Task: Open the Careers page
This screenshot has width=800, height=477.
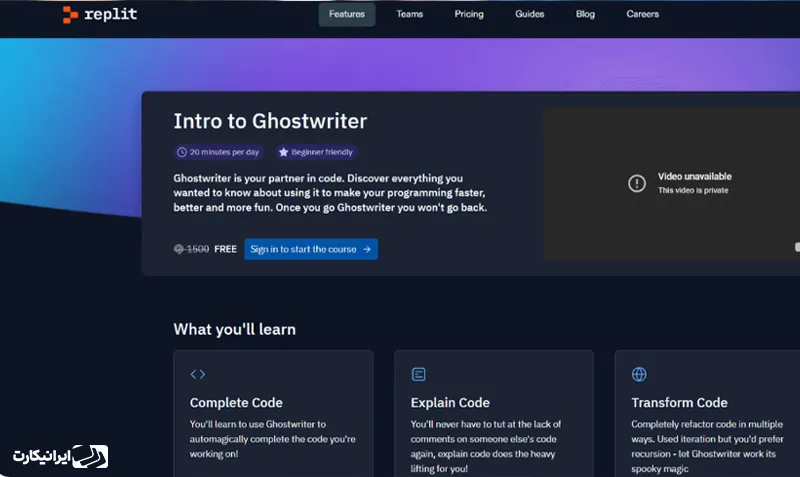Action: pyautogui.click(x=642, y=14)
